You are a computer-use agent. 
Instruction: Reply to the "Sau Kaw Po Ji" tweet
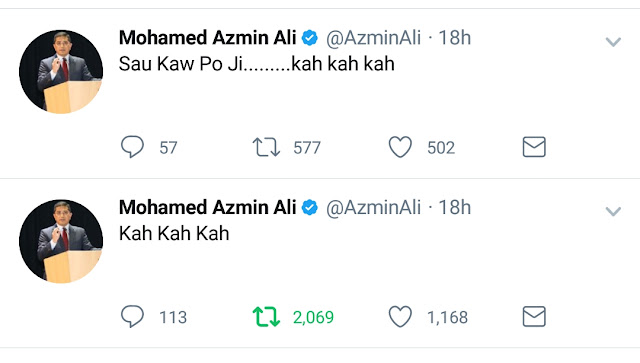click(x=132, y=147)
